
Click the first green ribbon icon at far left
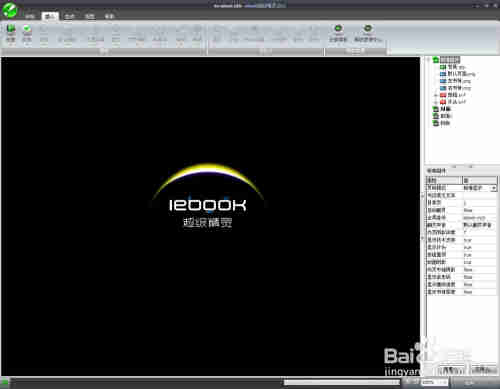pos(11,29)
